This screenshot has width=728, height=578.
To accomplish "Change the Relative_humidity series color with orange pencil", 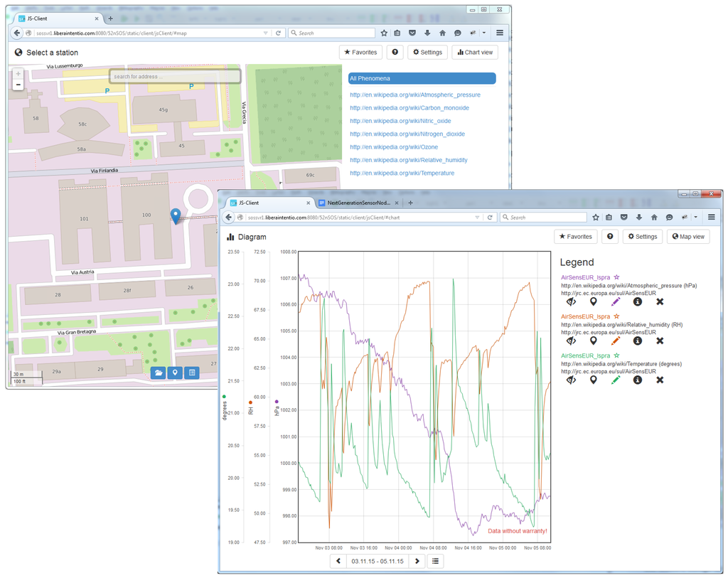I will coord(616,341).
